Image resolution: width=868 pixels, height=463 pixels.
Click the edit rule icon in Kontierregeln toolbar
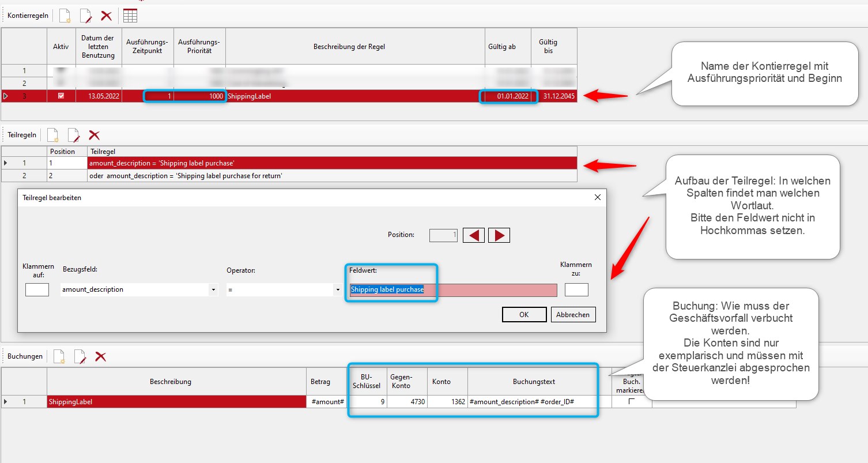(x=85, y=16)
